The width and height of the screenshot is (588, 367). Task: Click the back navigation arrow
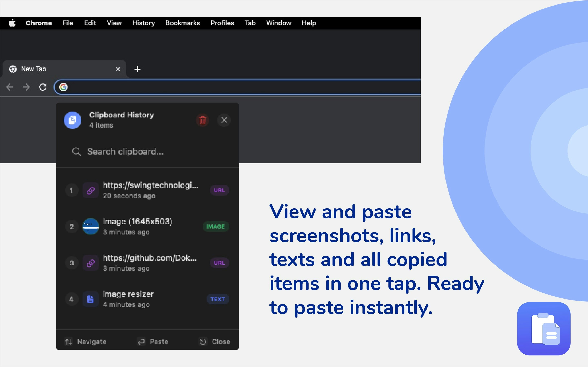point(10,87)
